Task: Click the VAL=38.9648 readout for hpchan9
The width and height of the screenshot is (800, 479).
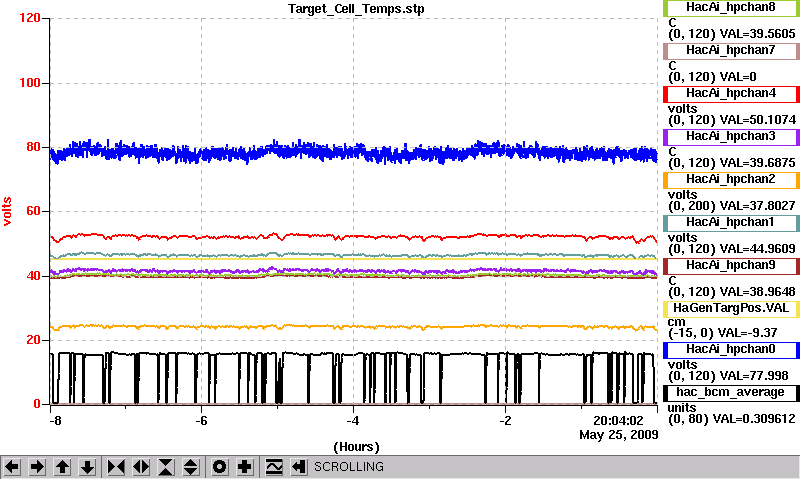Action: [757, 292]
